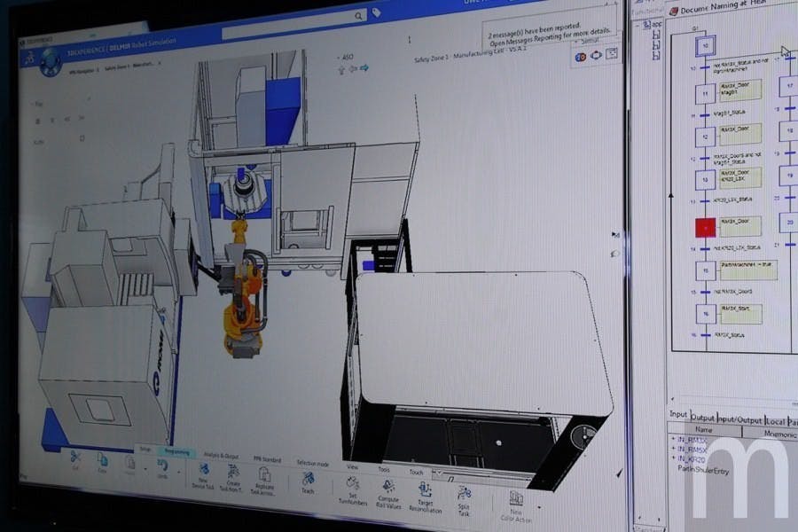The height and width of the screenshot is (532, 798).
Task: Open the View ribbon tab
Action: 352,467
